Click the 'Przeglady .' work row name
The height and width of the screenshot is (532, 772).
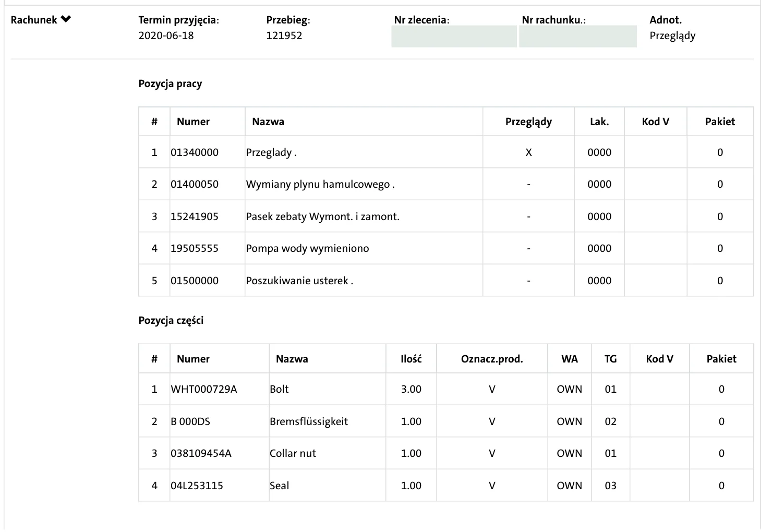pos(271,153)
